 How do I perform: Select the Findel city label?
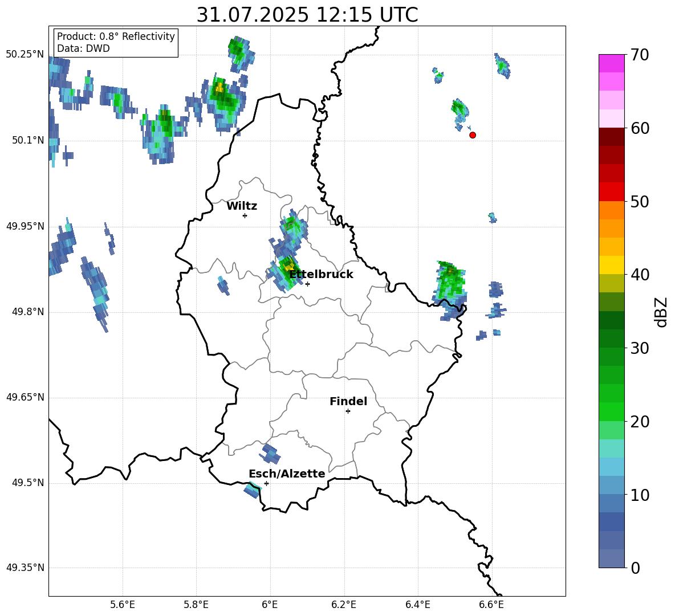[348, 401]
